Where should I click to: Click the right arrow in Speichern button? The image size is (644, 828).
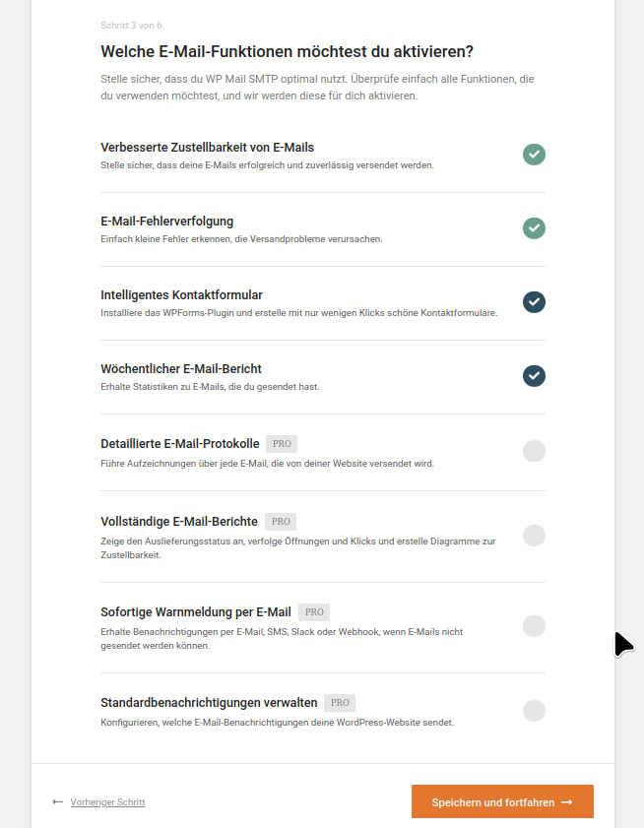point(567,802)
